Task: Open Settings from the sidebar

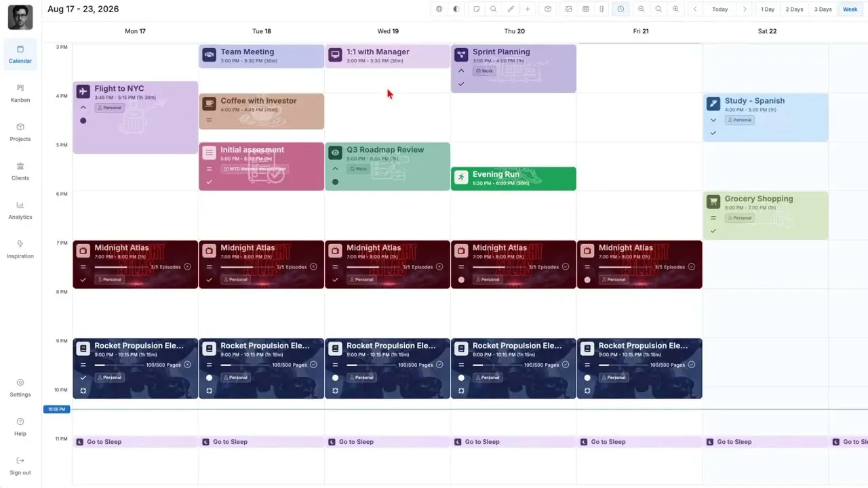Action: click(x=20, y=388)
